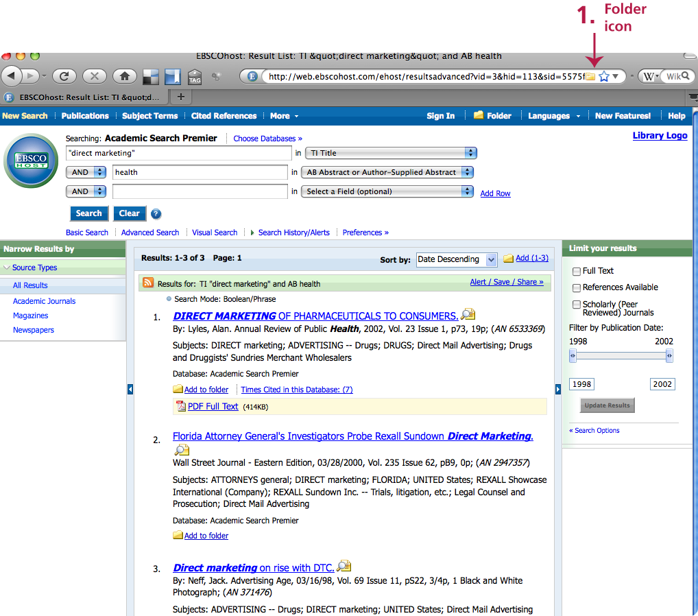Click the Stop loading X icon

click(x=95, y=76)
